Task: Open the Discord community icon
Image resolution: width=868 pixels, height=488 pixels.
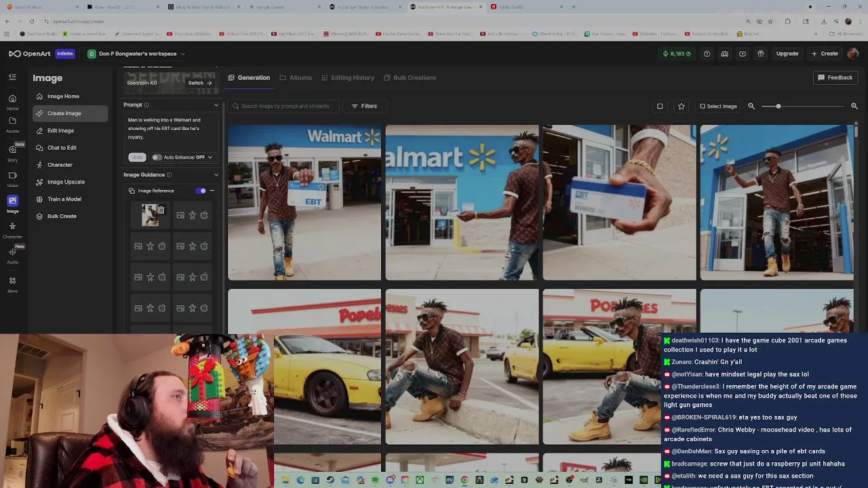Action: pyautogui.click(x=724, y=54)
